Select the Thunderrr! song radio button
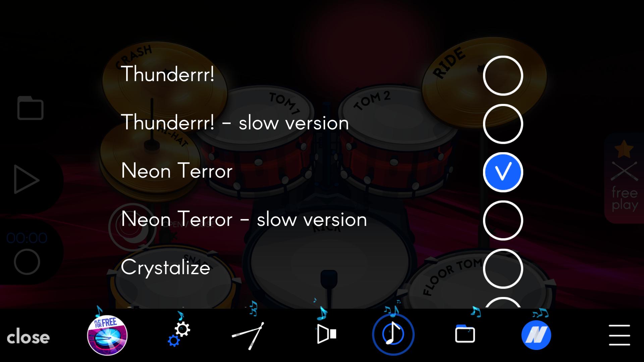The width and height of the screenshot is (644, 362). click(502, 75)
